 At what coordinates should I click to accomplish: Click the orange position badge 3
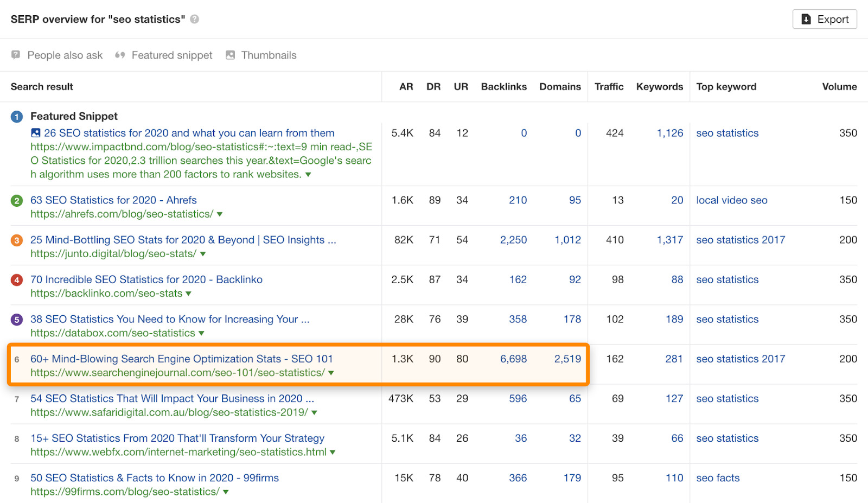[16, 239]
